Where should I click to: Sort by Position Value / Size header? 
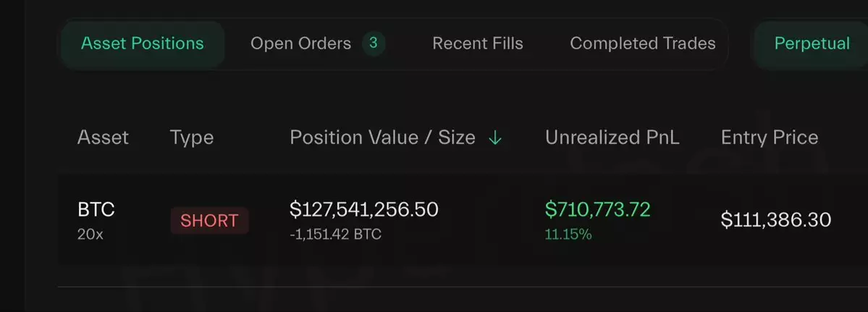point(382,138)
